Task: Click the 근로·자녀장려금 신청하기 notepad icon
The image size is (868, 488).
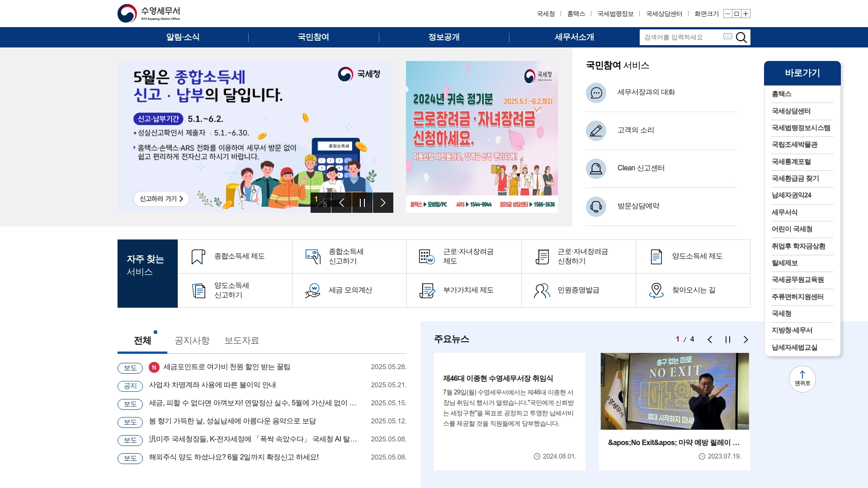Action: click(542, 257)
